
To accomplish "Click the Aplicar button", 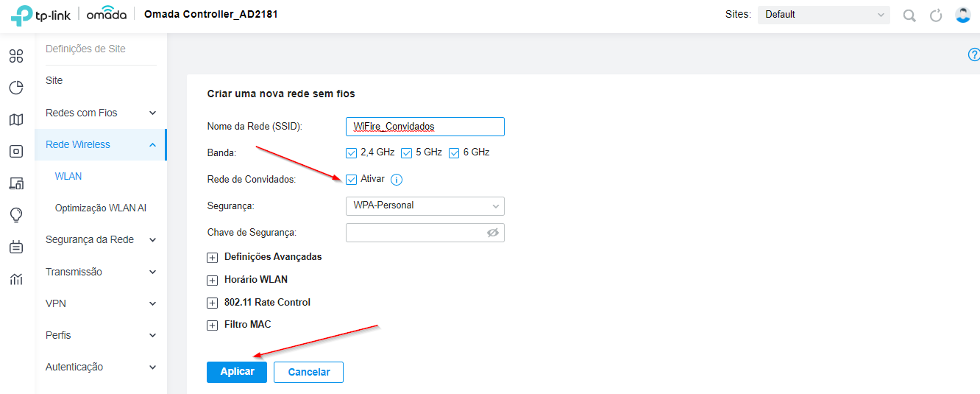I will point(237,372).
